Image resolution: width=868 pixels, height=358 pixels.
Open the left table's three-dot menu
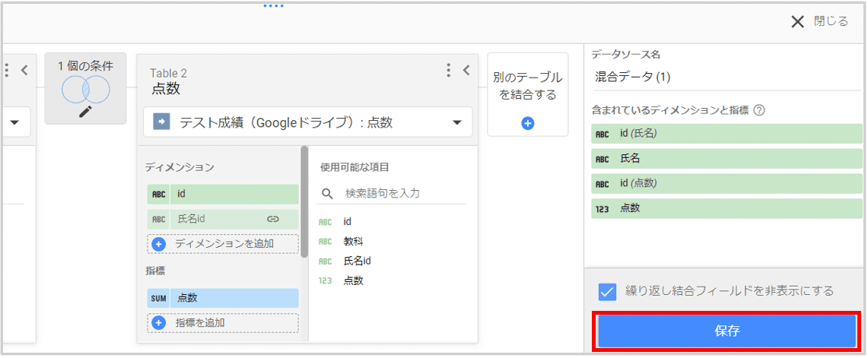[7, 70]
